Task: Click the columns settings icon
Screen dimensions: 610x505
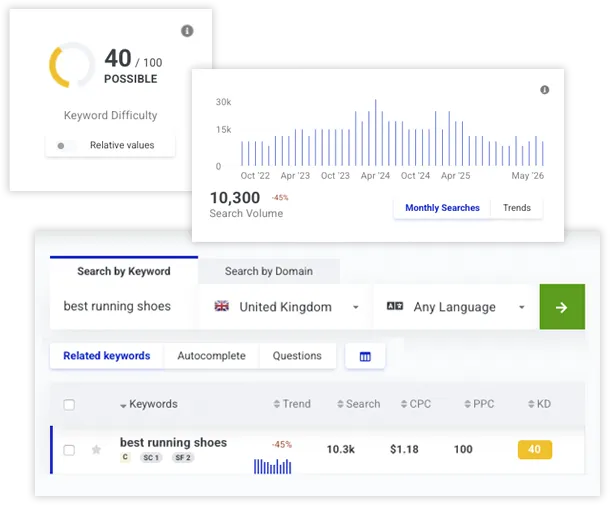Action: tap(365, 356)
